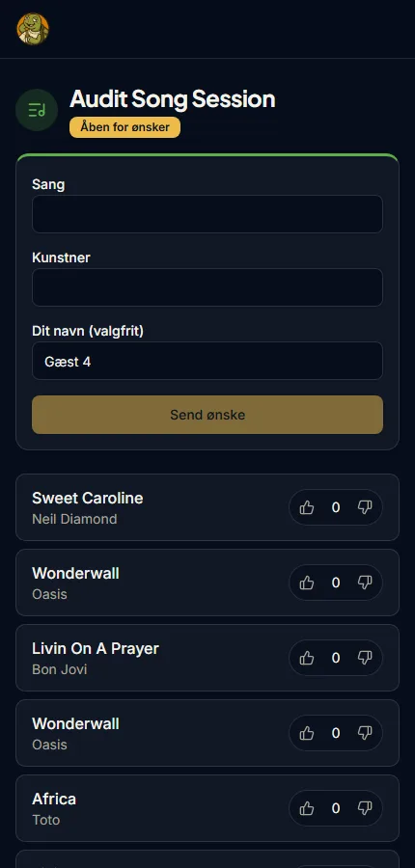
Task: Downvote Sweet Caroline by Neil Diamond
Action: pyautogui.click(x=365, y=507)
